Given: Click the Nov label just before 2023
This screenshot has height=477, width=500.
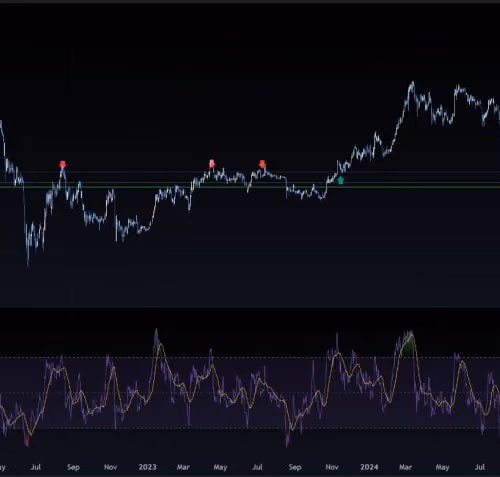Looking at the screenshot, I should 110,467.
